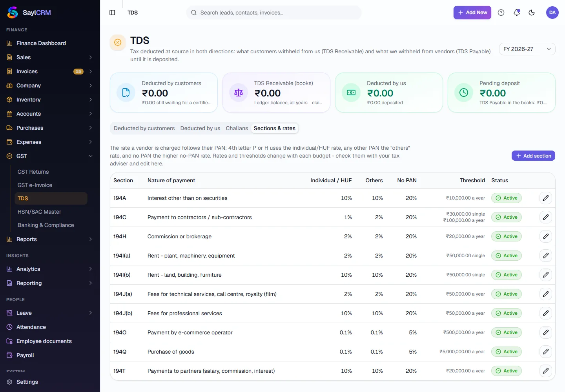Open Employee documents page

[x=50, y=341]
